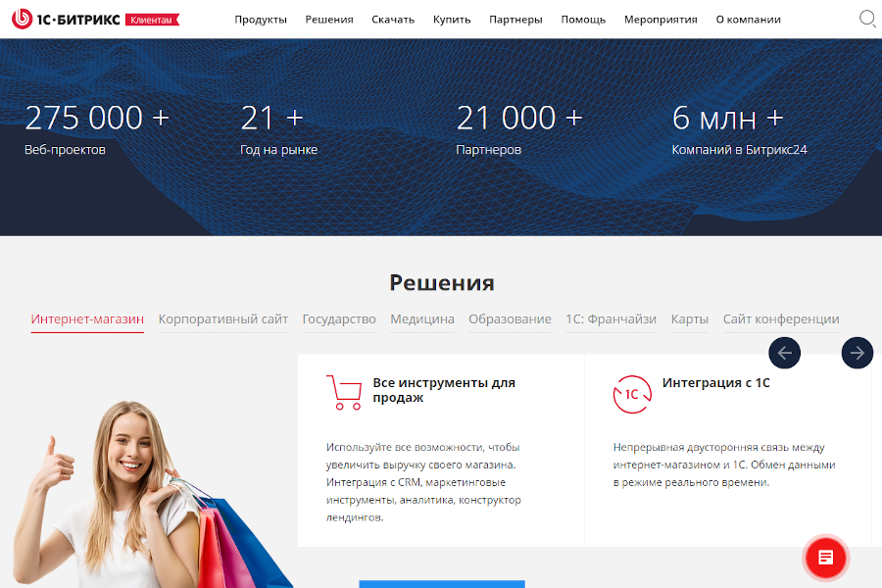The width and height of the screenshot is (882, 588).
Task: Switch to the Государство tab
Action: pyautogui.click(x=339, y=319)
